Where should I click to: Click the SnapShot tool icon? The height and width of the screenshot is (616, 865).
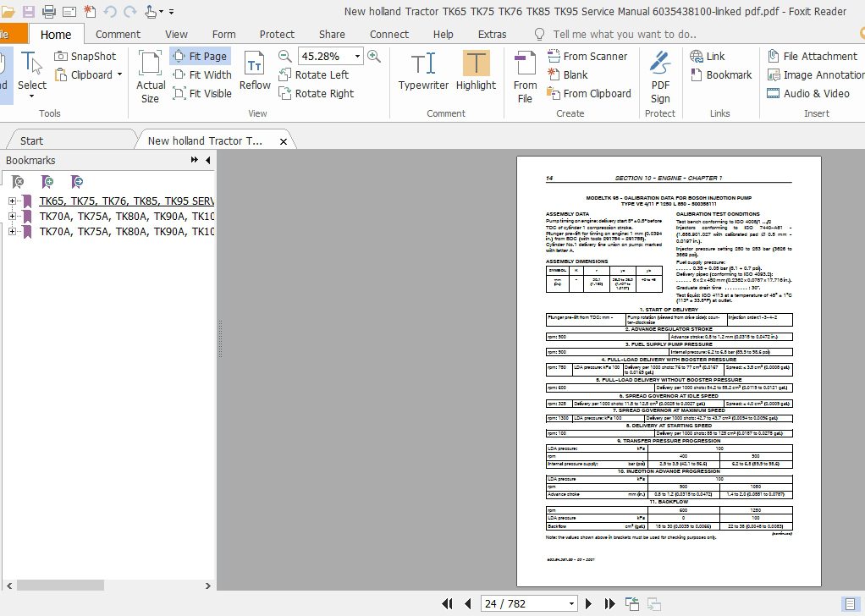point(62,56)
